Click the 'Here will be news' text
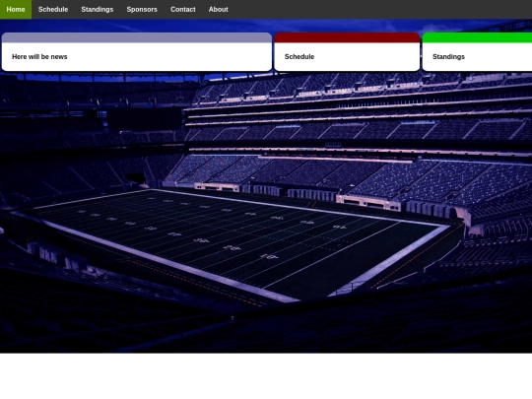 pyautogui.click(x=39, y=57)
